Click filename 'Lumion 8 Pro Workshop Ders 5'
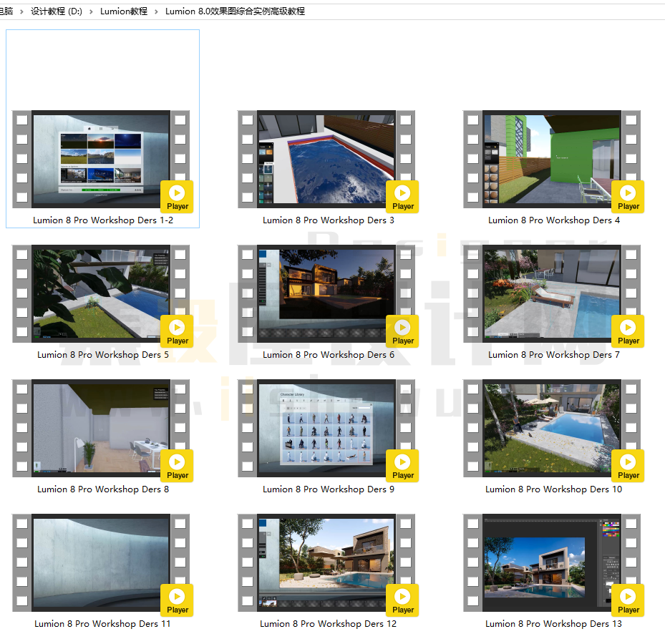Screen dimensions: 665x644 (103, 355)
